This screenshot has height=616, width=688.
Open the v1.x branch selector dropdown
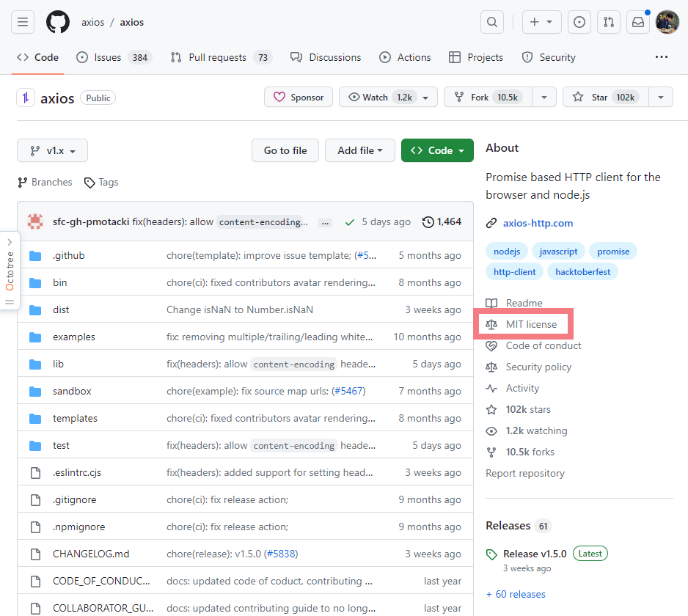52,150
